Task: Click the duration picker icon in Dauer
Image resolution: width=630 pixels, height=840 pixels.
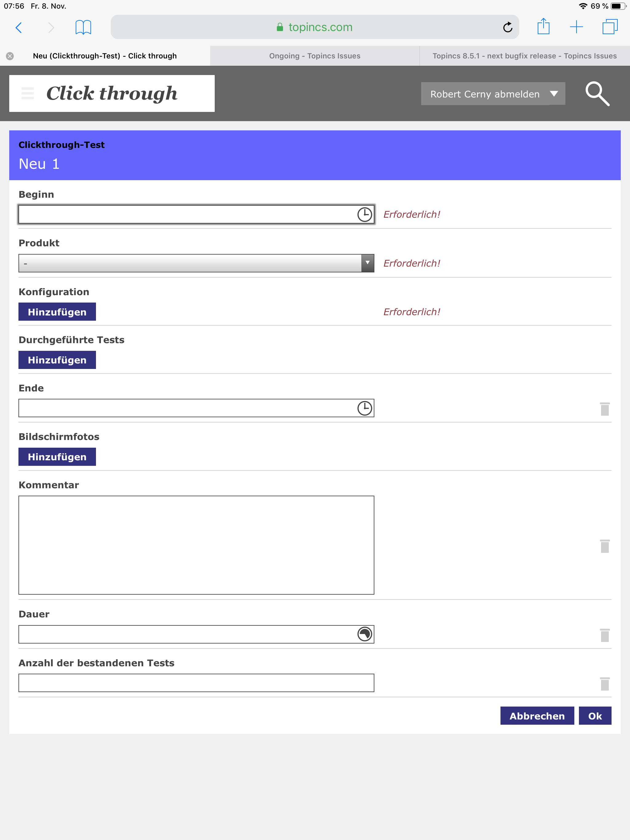Action: coord(365,634)
